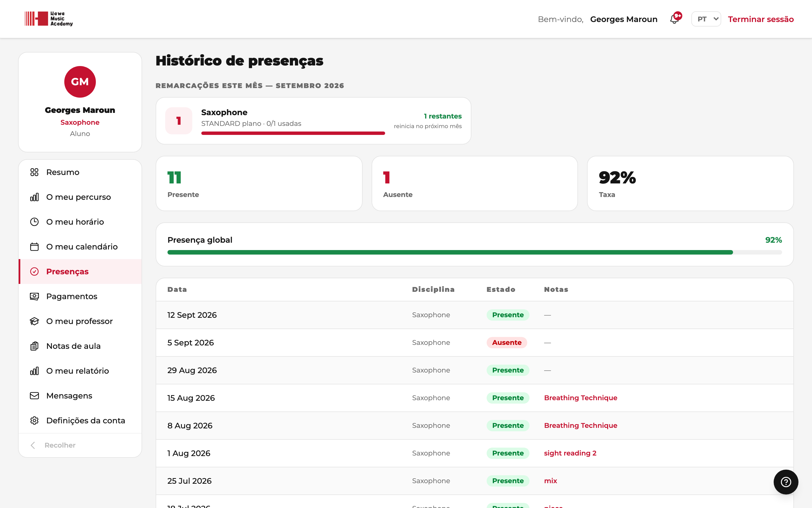The image size is (812, 508).
Task: Click the Presença global progress bar
Action: coord(475,252)
